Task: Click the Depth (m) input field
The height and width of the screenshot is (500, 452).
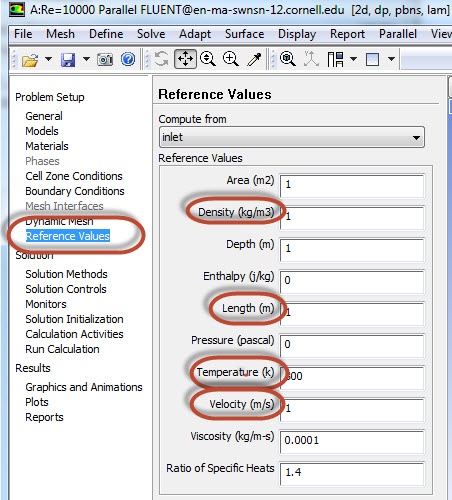Action: (352, 249)
